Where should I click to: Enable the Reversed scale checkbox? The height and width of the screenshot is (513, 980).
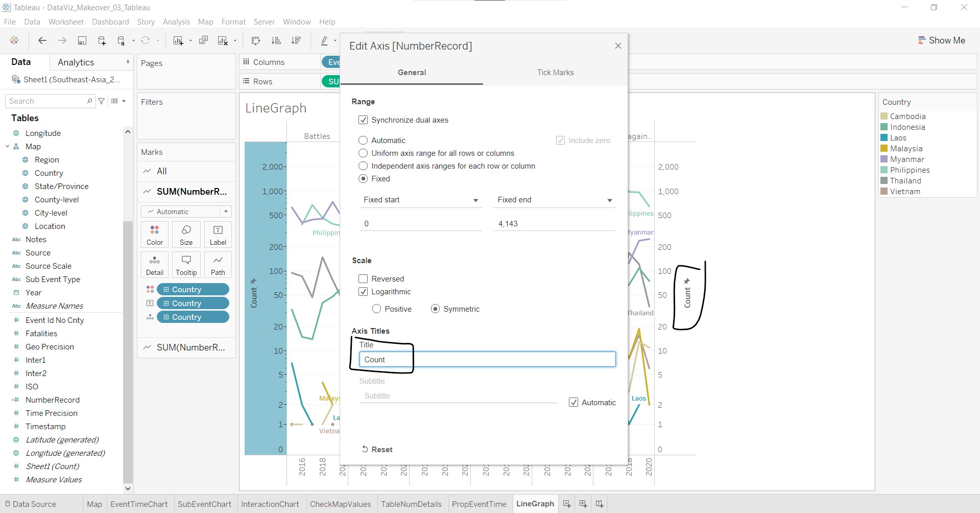363,279
